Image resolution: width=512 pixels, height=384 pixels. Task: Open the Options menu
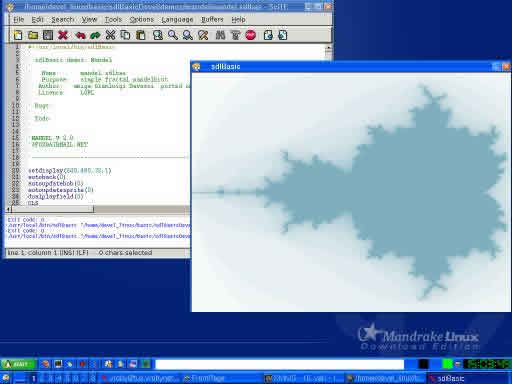[142, 20]
